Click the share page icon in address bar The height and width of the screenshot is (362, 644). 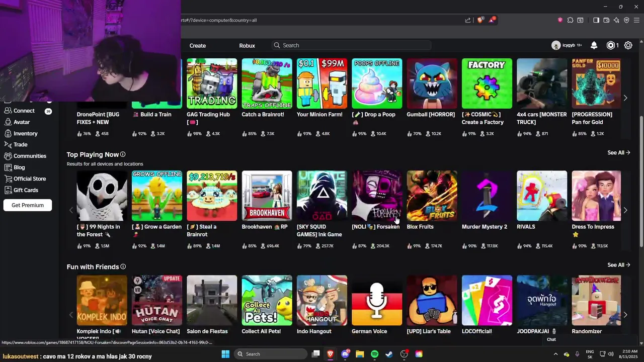(468, 20)
